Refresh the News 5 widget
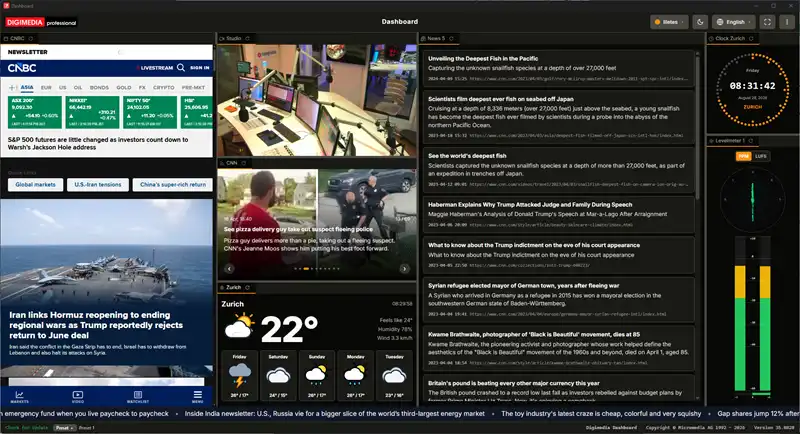 click(452, 38)
